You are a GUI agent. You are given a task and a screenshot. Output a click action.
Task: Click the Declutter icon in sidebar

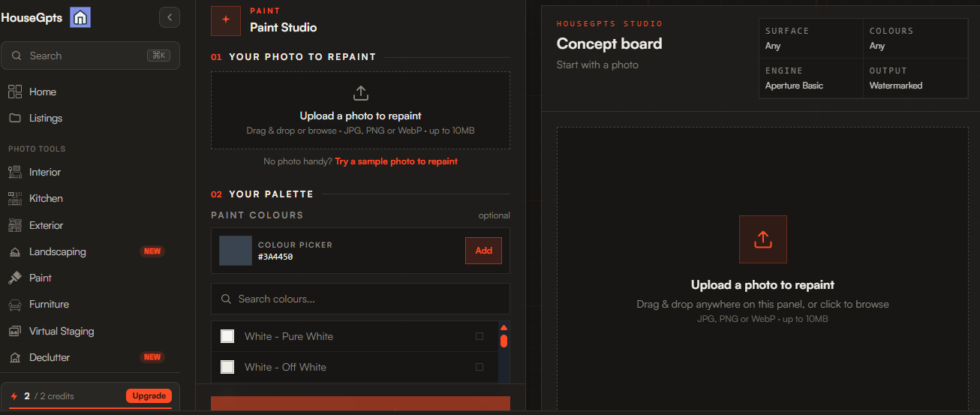click(15, 357)
